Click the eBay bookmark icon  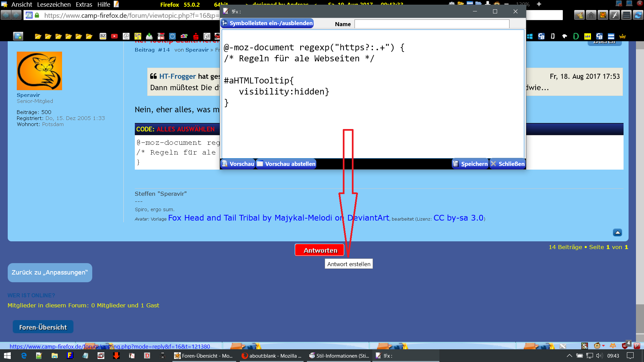point(184,36)
